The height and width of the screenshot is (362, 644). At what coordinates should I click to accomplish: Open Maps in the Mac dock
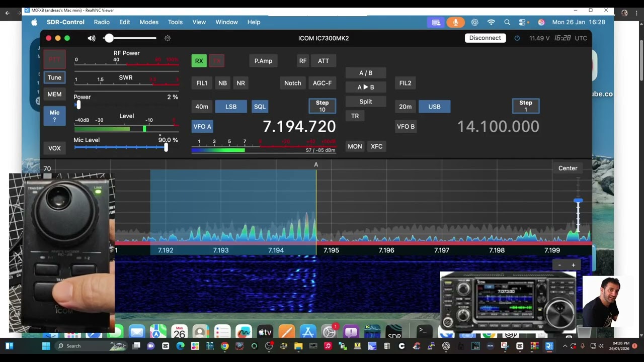158,332
